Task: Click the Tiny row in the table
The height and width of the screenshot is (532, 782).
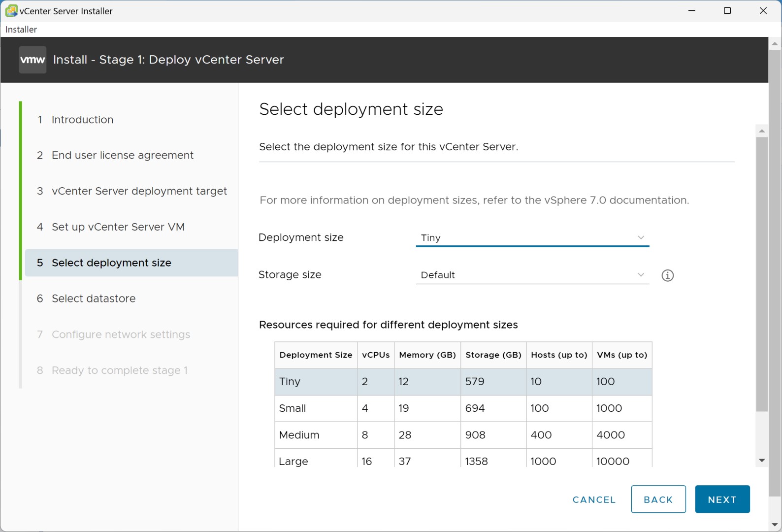Action: [463, 382]
